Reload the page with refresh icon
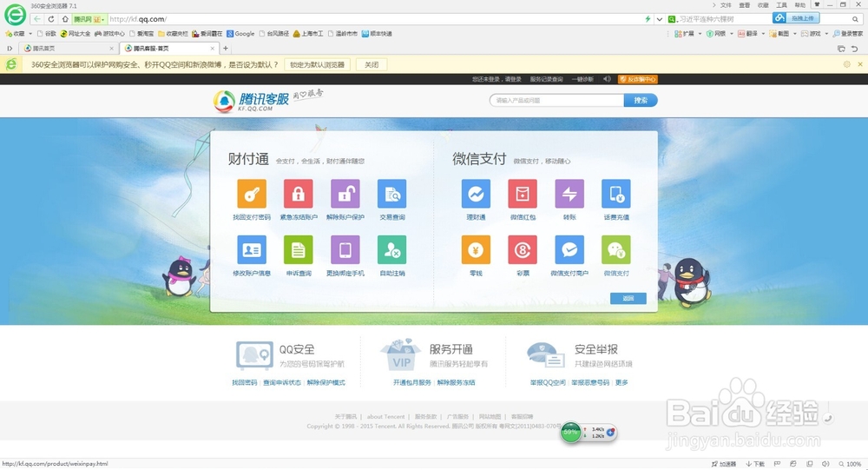Viewport: 868px width, 470px height. [x=51, y=19]
